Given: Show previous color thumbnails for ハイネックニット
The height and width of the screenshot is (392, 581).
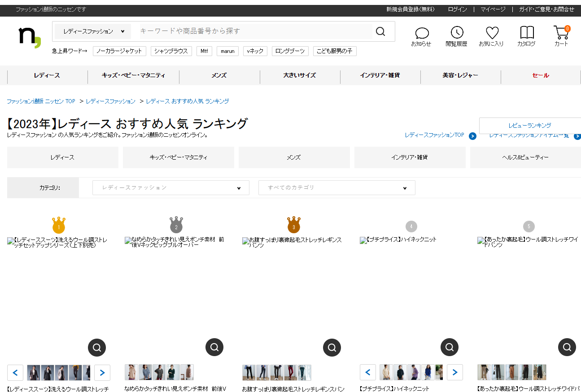Looking at the screenshot, I should pos(368,372).
